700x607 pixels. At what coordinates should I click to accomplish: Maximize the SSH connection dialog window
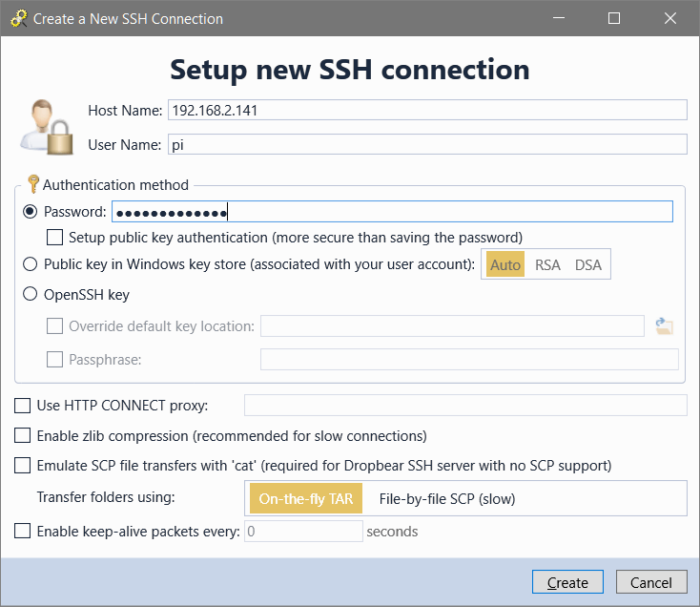click(614, 18)
